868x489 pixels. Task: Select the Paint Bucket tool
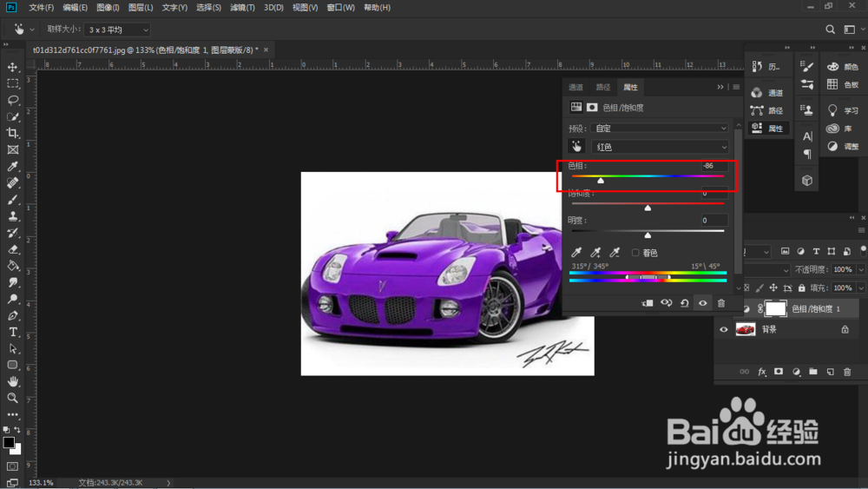12,266
